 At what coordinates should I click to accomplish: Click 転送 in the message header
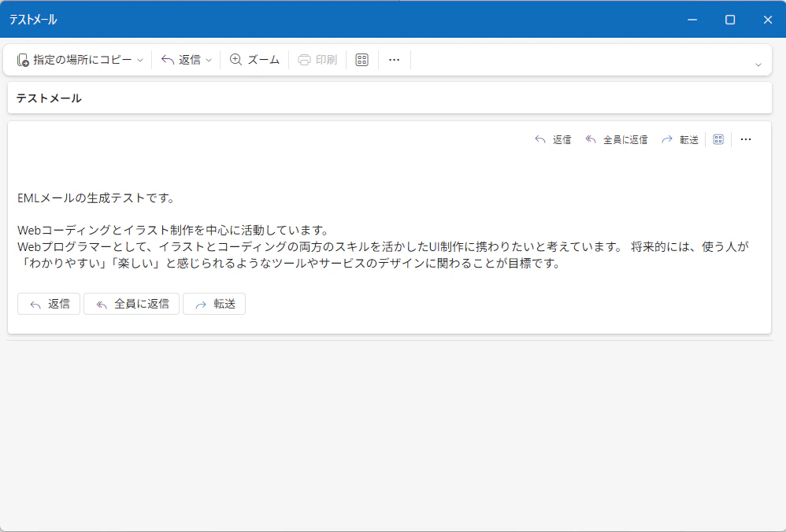click(x=680, y=140)
